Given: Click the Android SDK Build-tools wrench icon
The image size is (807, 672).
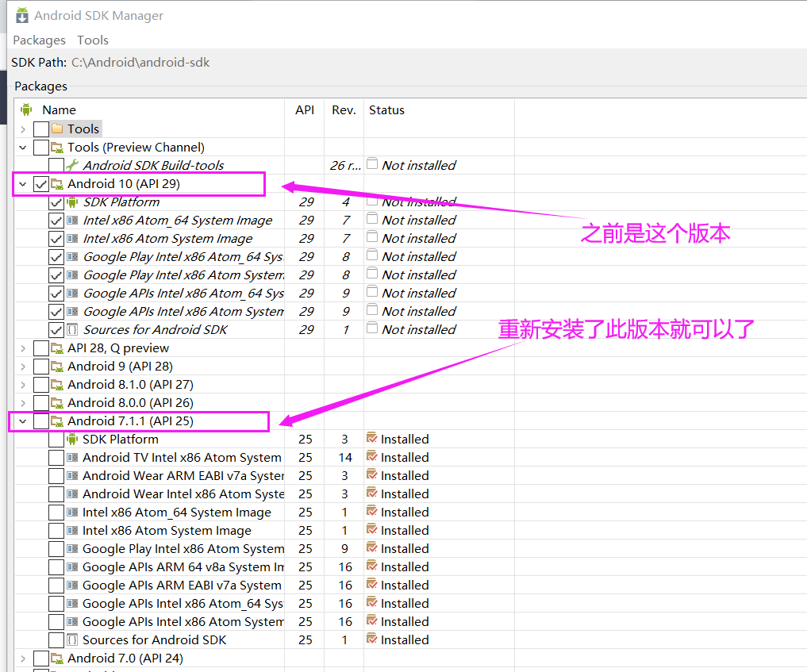Looking at the screenshot, I should [x=72, y=165].
